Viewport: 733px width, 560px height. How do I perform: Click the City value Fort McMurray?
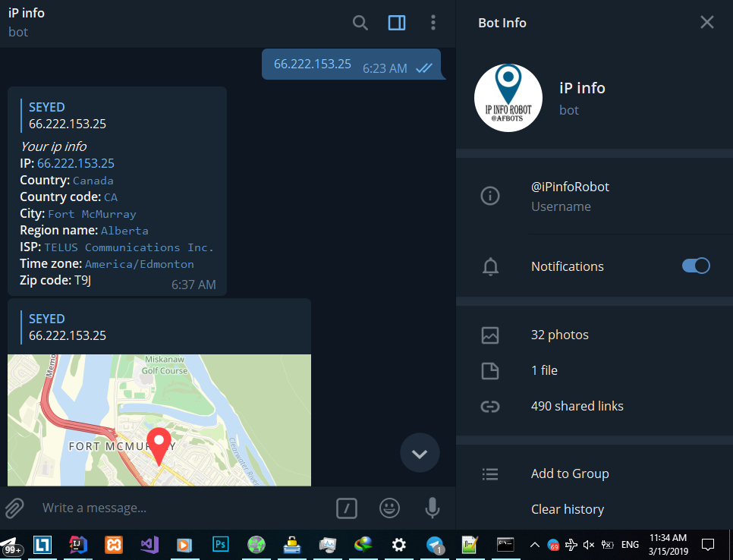click(92, 214)
